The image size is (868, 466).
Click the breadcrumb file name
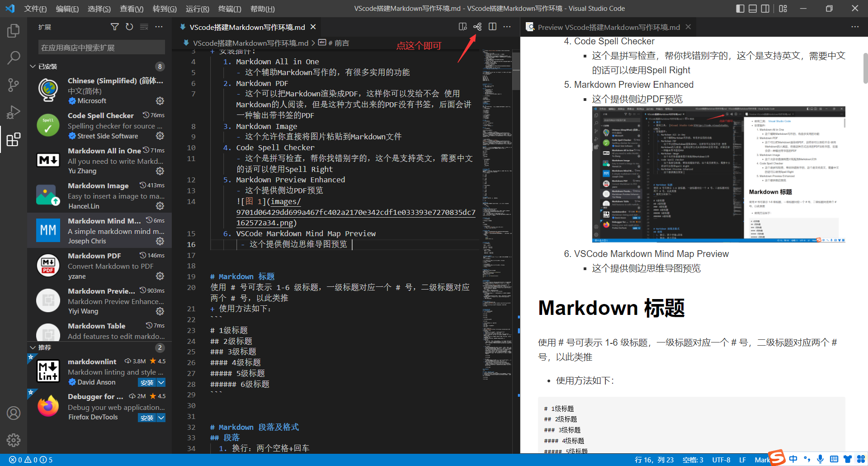250,43
